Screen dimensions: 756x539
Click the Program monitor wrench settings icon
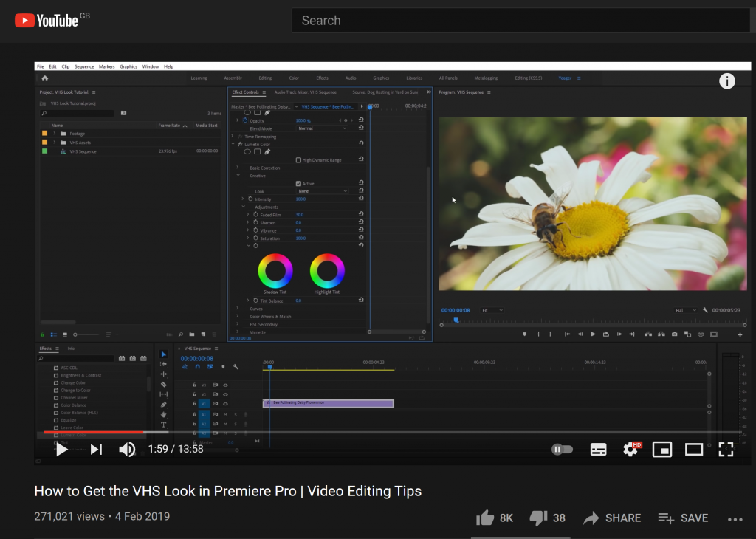(x=705, y=310)
